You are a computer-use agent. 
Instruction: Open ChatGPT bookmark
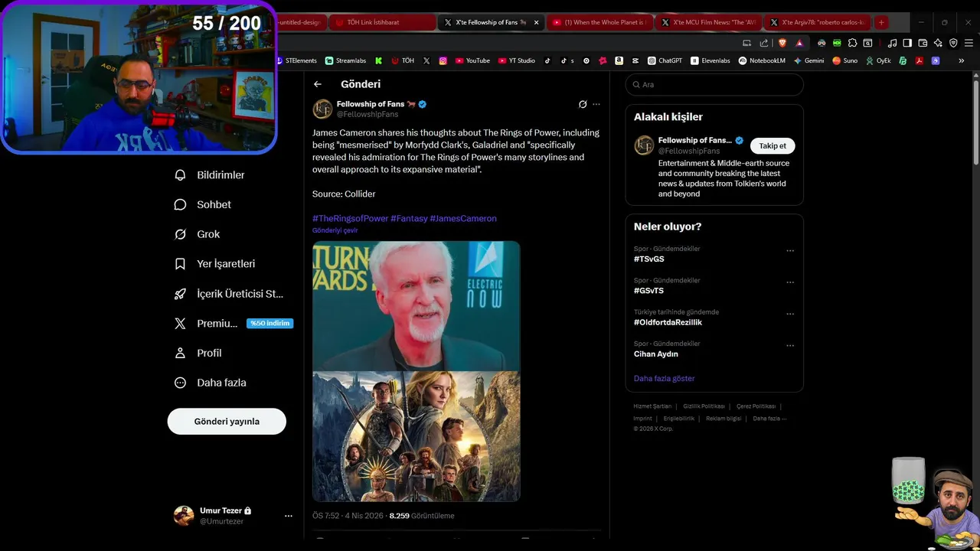(665, 60)
